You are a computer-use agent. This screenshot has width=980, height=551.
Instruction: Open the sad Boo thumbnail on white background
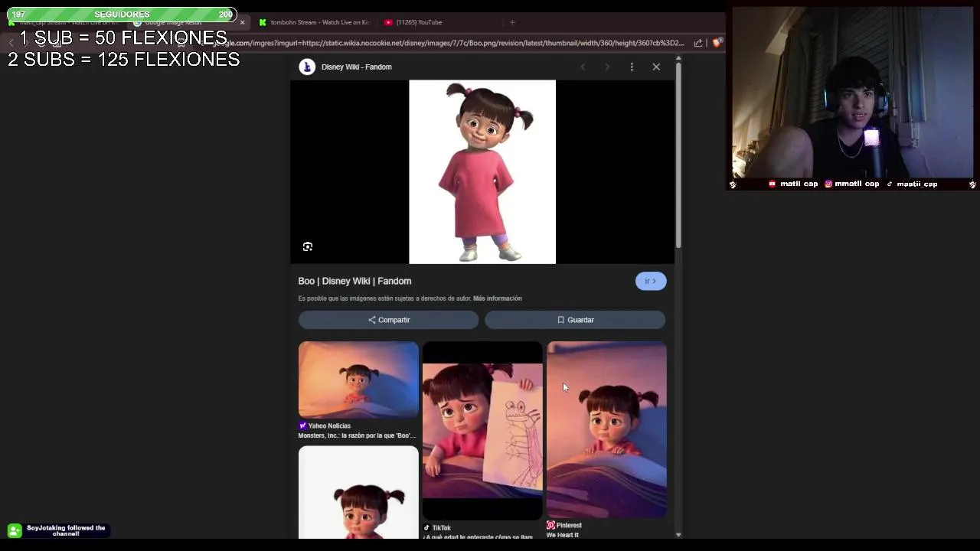coord(358,493)
